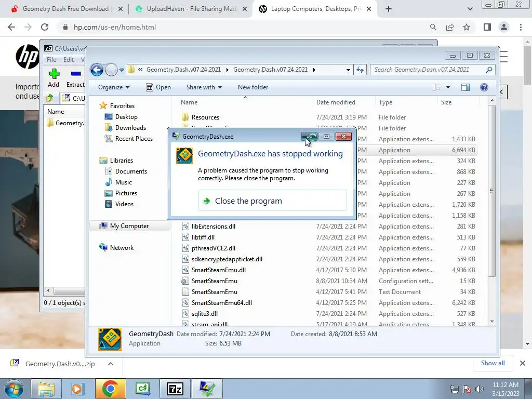This screenshot has height=399, width=532.
Task: Click Chrome back button
Action: 11,27
